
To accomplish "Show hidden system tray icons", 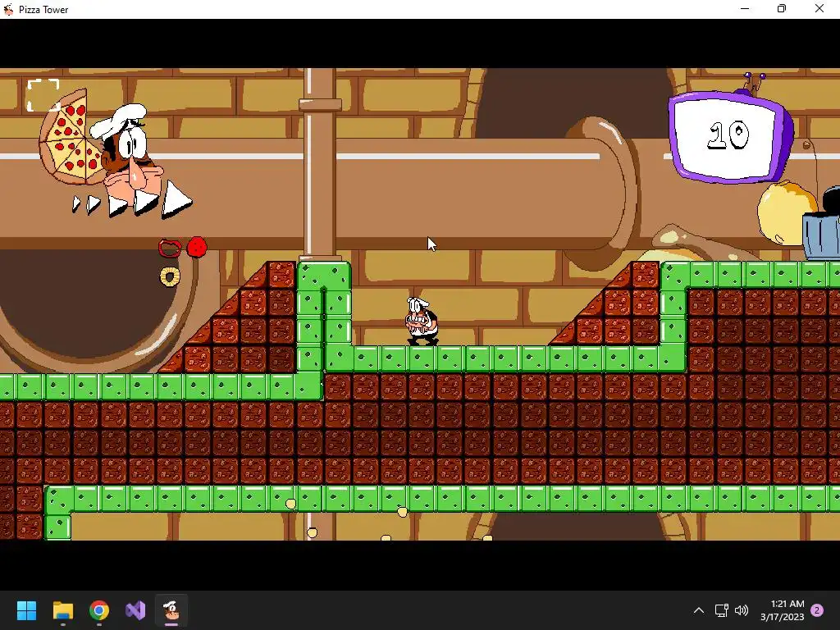I will click(699, 610).
